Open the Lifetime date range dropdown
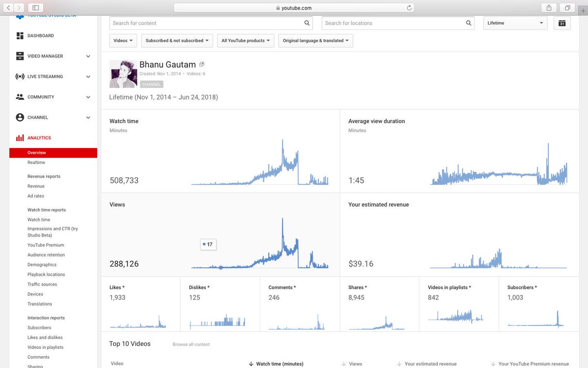Viewport: 588px width, 368px height. coord(515,23)
